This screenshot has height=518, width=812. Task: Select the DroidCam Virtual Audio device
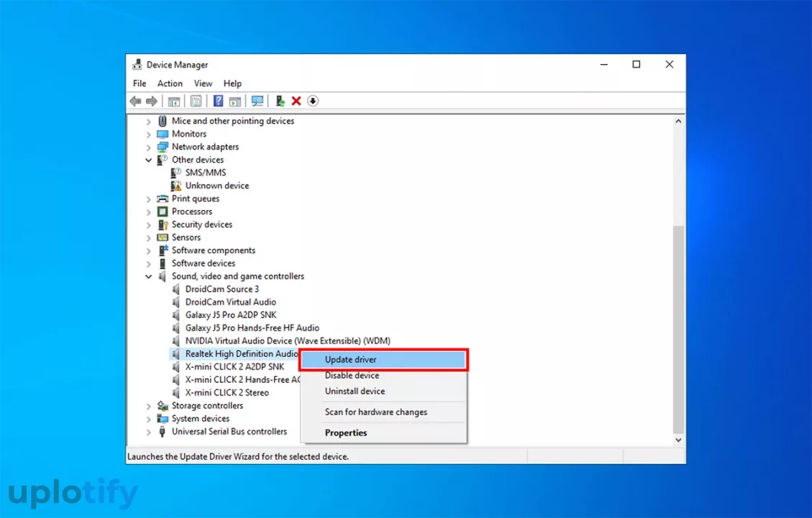tap(230, 302)
